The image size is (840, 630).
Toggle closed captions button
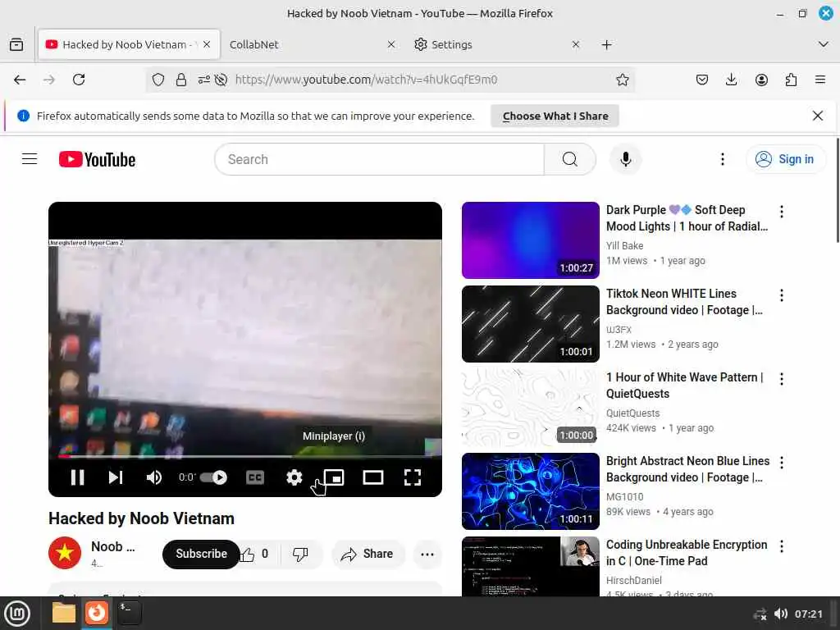(x=255, y=477)
